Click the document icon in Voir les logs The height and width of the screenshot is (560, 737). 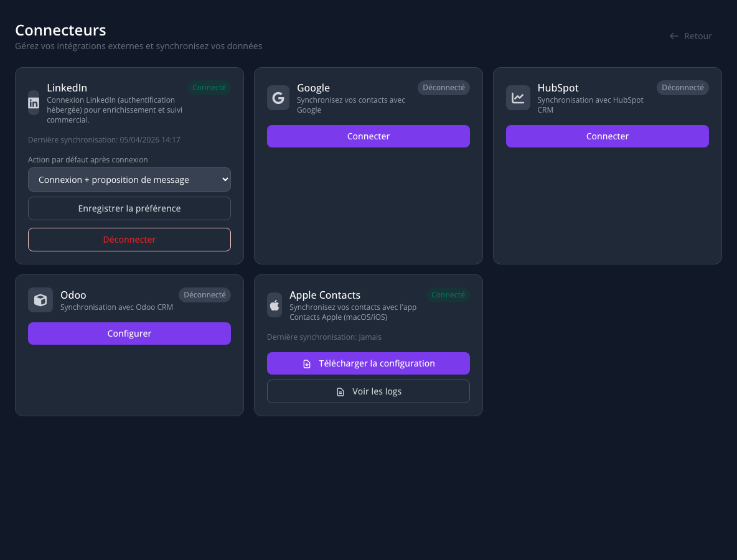pos(340,392)
